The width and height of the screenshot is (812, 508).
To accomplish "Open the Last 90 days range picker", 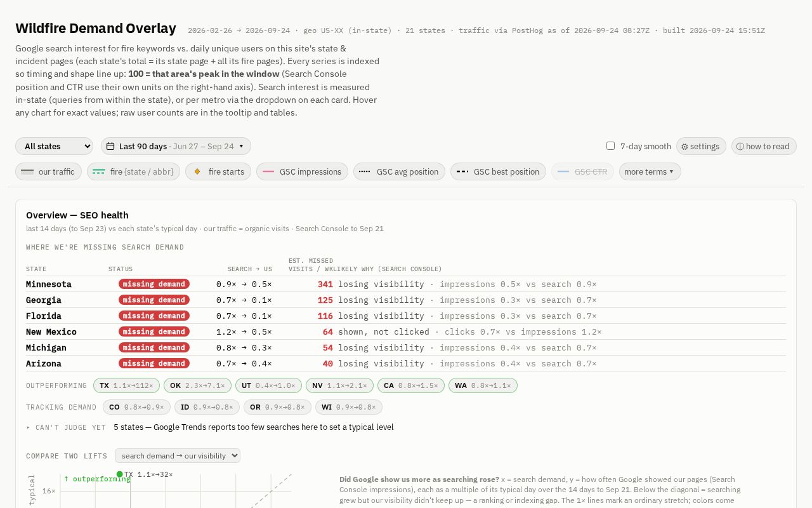I will (176, 146).
